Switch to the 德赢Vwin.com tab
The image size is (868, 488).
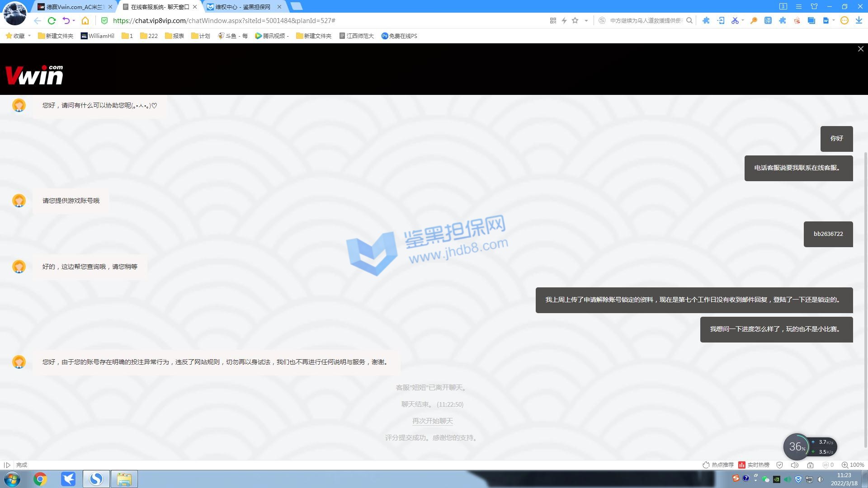[75, 7]
